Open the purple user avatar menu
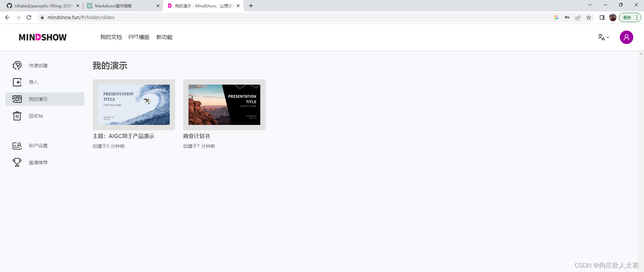 pyautogui.click(x=626, y=37)
